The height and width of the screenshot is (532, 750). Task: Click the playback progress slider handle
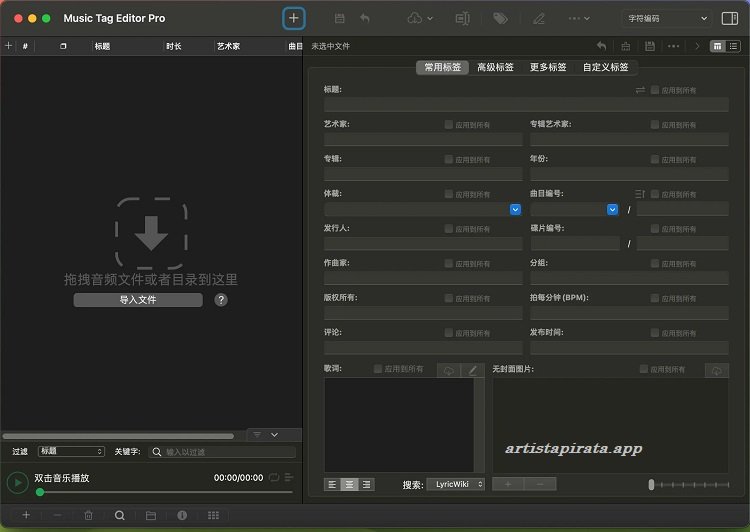(40, 492)
